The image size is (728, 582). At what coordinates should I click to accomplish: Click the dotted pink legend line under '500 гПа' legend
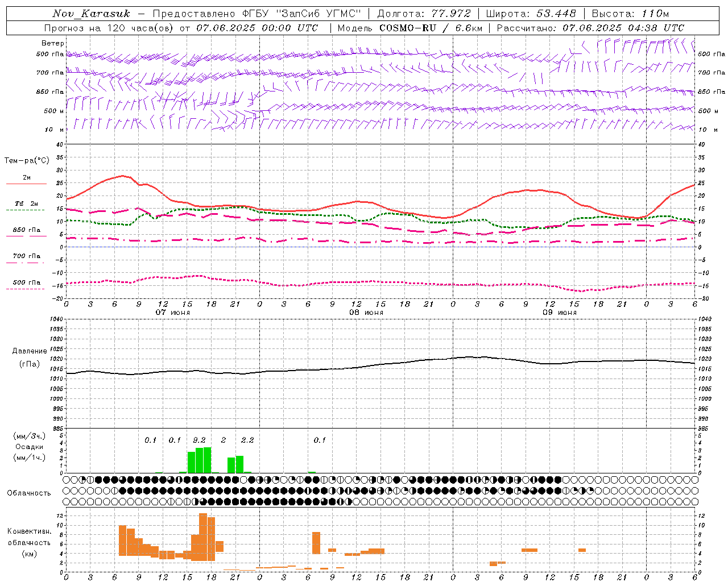pyautogui.click(x=26, y=289)
